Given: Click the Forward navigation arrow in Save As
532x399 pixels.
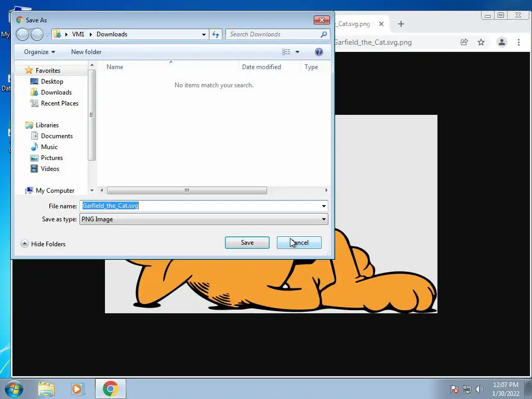Looking at the screenshot, I should [37, 34].
